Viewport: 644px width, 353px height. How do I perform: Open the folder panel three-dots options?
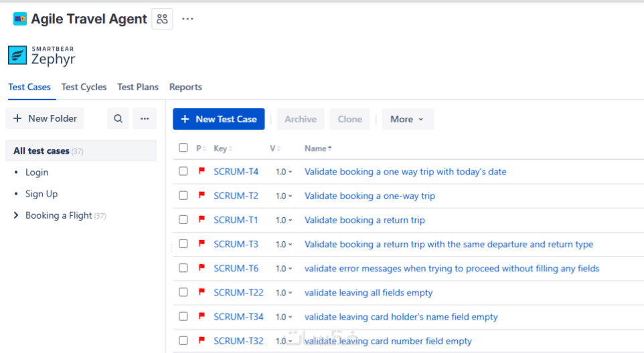click(x=145, y=119)
